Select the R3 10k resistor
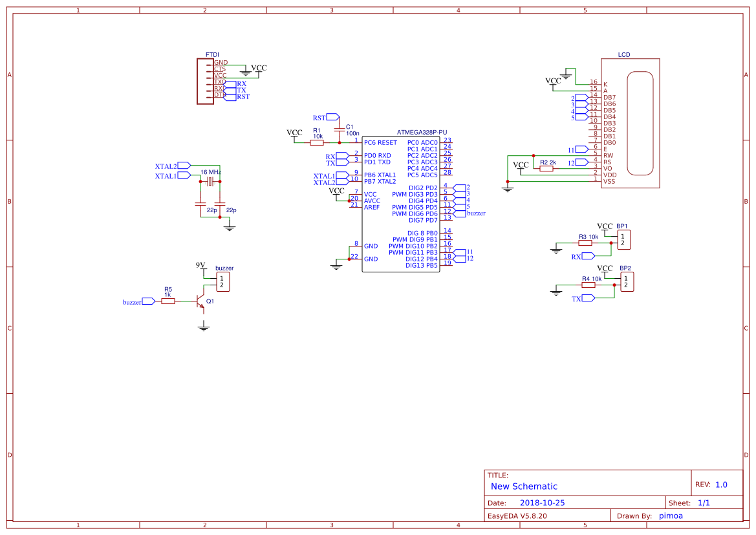The image size is (756, 535). tap(585, 243)
